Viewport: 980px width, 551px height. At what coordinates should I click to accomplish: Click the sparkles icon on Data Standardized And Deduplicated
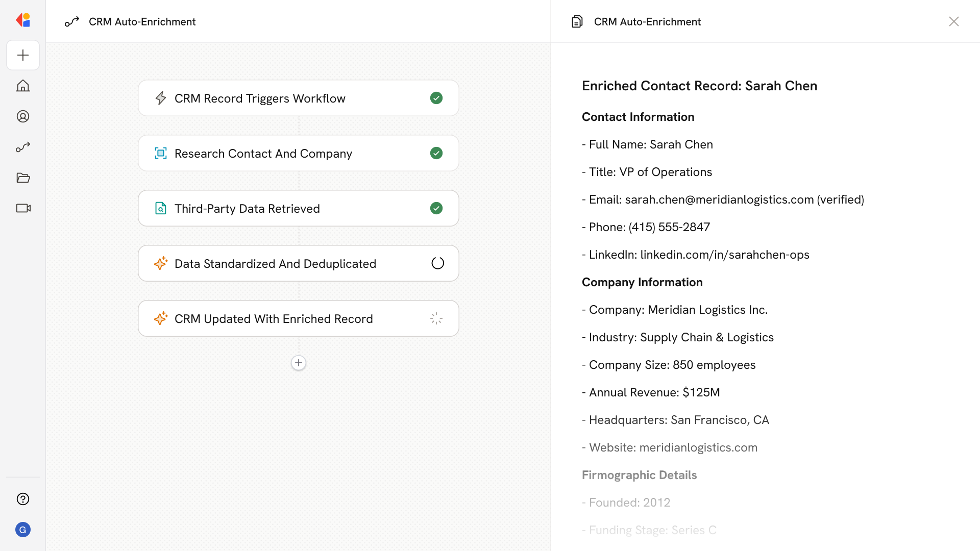pyautogui.click(x=161, y=263)
